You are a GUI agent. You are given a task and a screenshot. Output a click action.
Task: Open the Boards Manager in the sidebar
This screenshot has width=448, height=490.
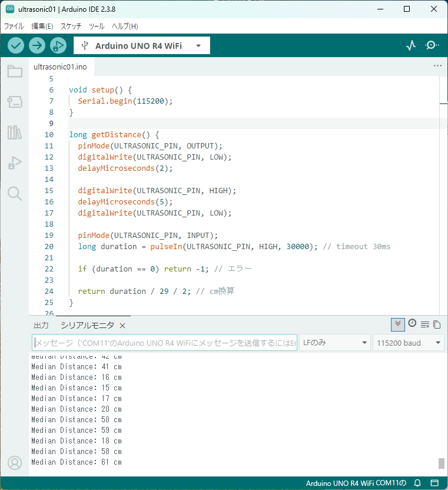(15, 102)
